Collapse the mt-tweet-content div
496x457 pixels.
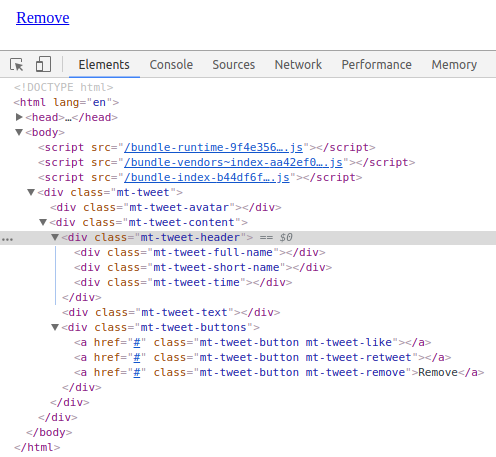click(43, 222)
